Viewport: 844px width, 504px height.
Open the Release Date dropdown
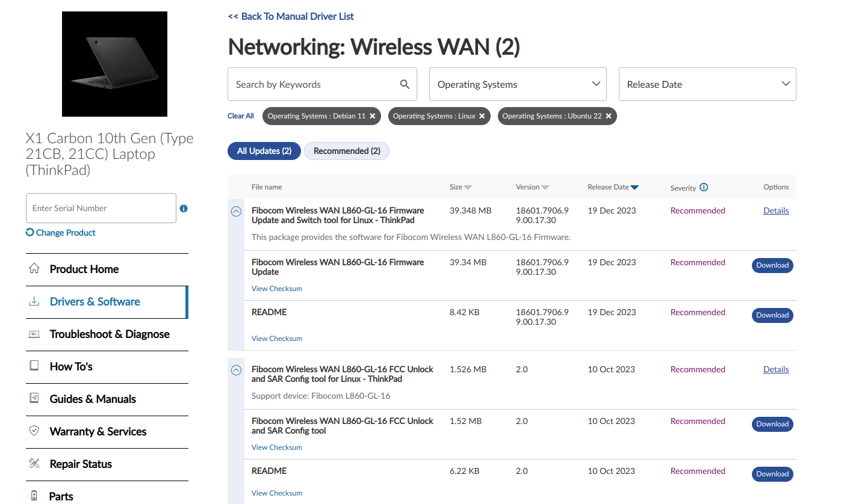coord(707,84)
